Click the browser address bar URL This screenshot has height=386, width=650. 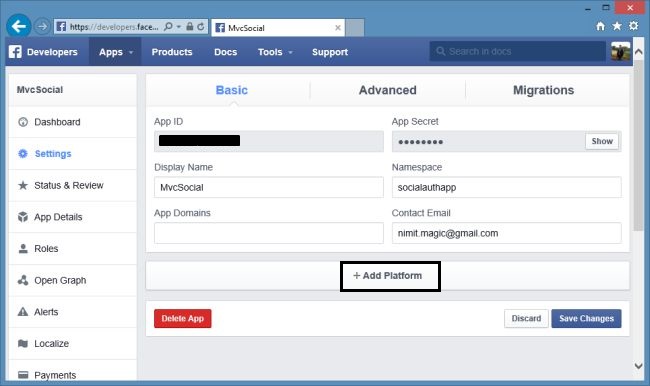114,27
